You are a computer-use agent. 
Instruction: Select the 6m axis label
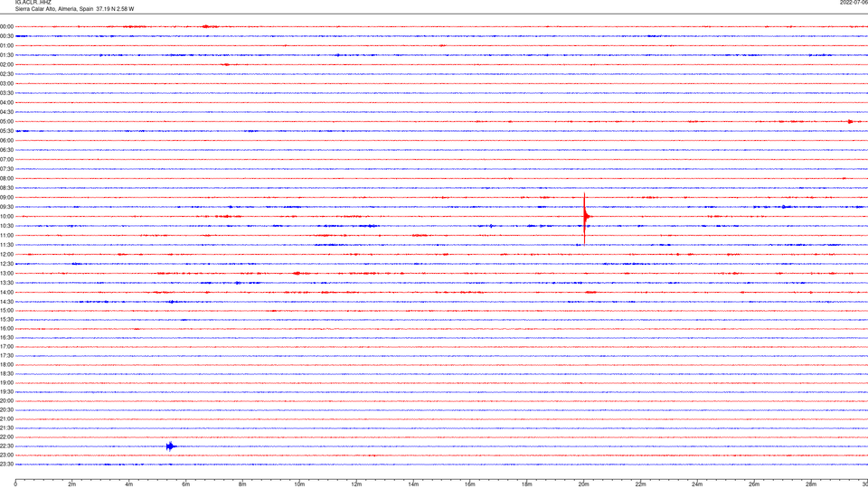pos(185,484)
